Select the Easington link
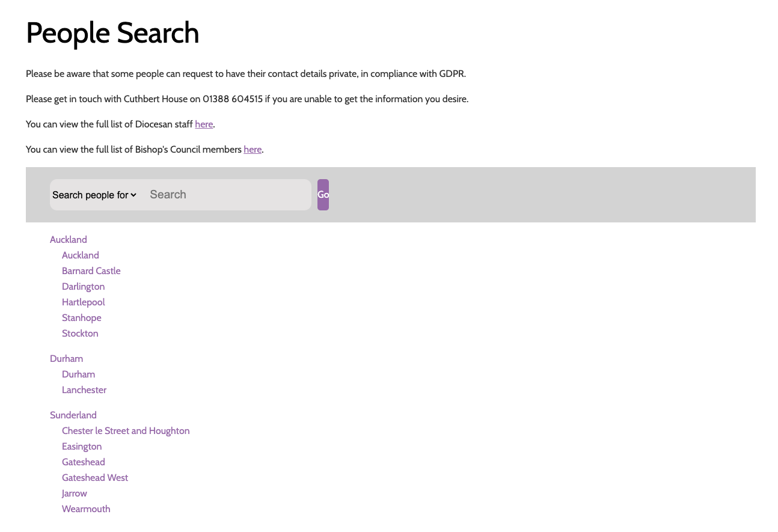The height and width of the screenshot is (532, 778). 82,447
